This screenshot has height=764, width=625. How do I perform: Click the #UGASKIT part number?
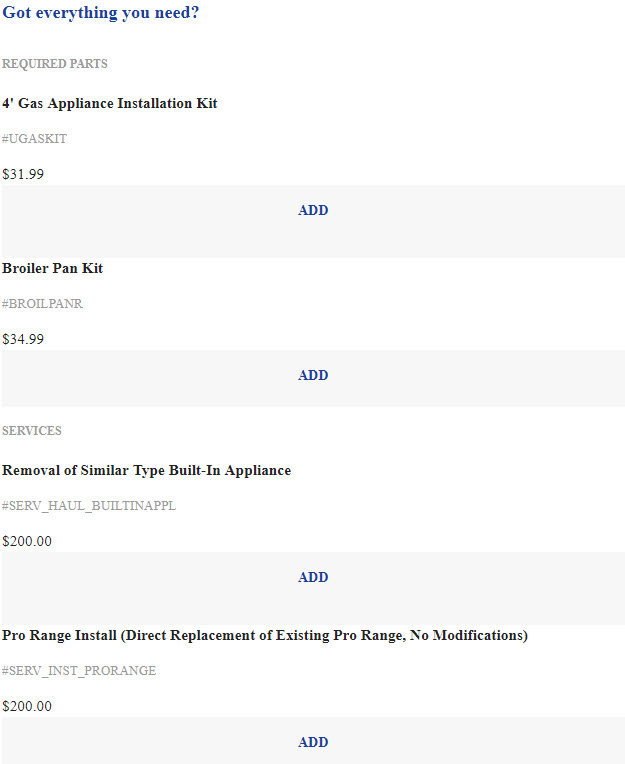(34, 139)
